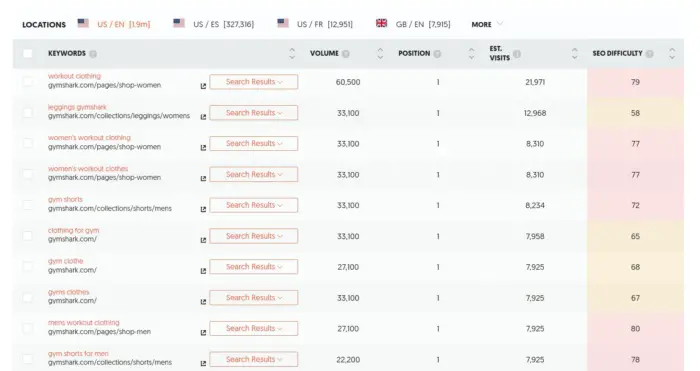The width and height of the screenshot is (700, 371).
Task: Open external link icon for leggings gymshark
Action: pyautogui.click(x=203, y=117)
